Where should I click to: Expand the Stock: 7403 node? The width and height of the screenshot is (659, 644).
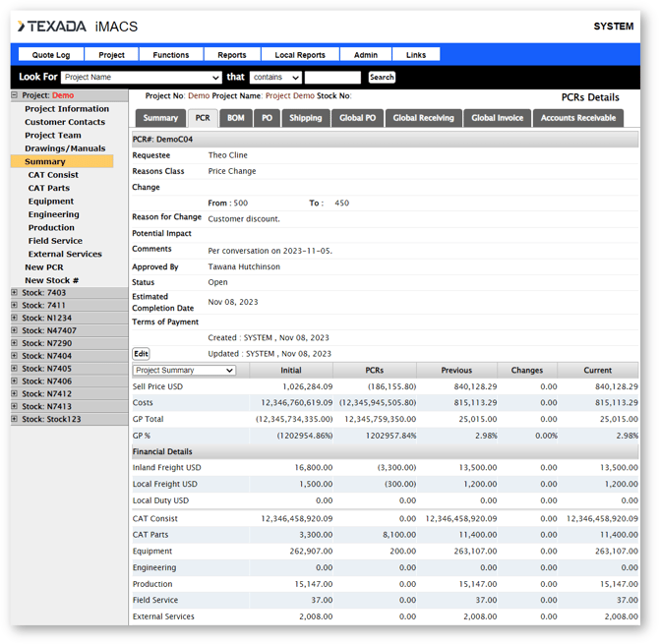click(x=15, y=292)
